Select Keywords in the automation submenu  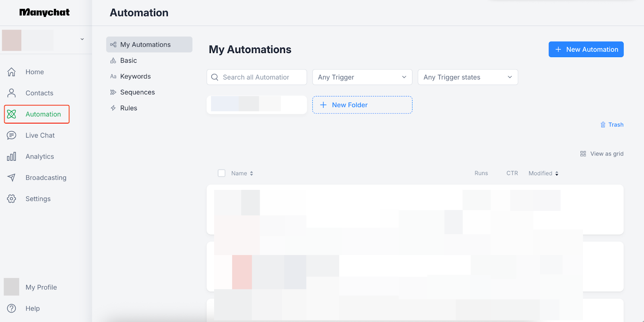(135, 76)
